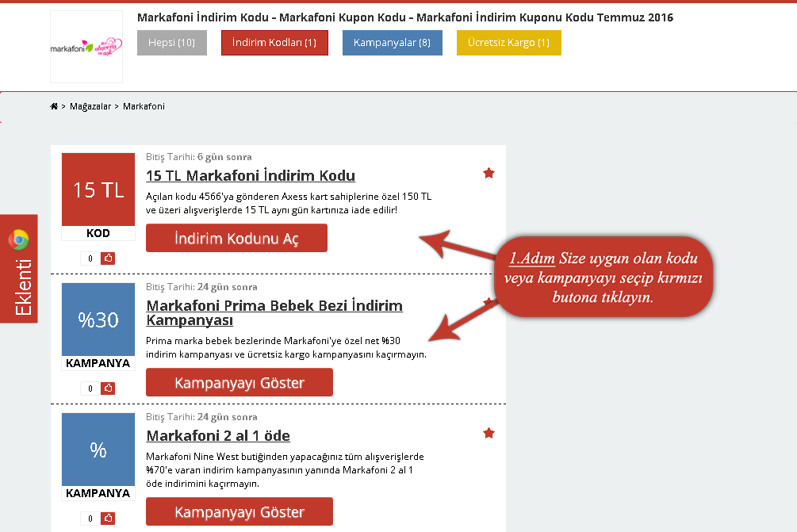Show all offers via Hepsi (10) tab
Viewport: 797px width, 532px height.
172,43
